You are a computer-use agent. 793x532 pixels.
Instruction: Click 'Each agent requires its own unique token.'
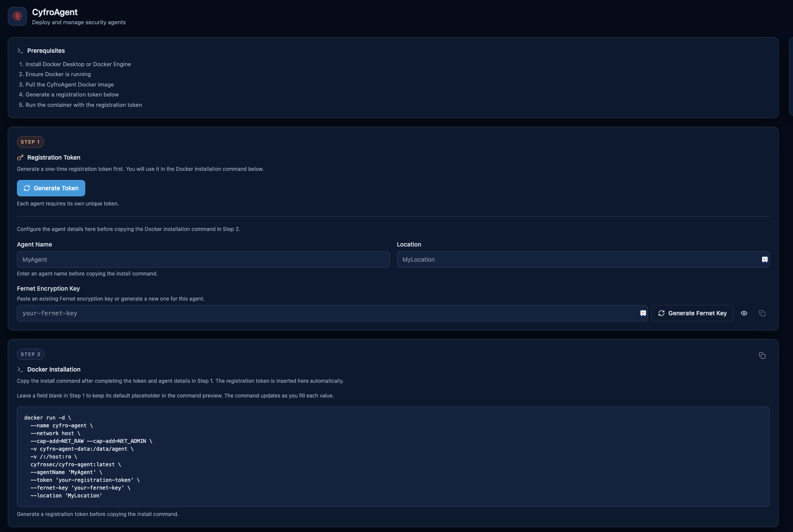click(68, 203)
